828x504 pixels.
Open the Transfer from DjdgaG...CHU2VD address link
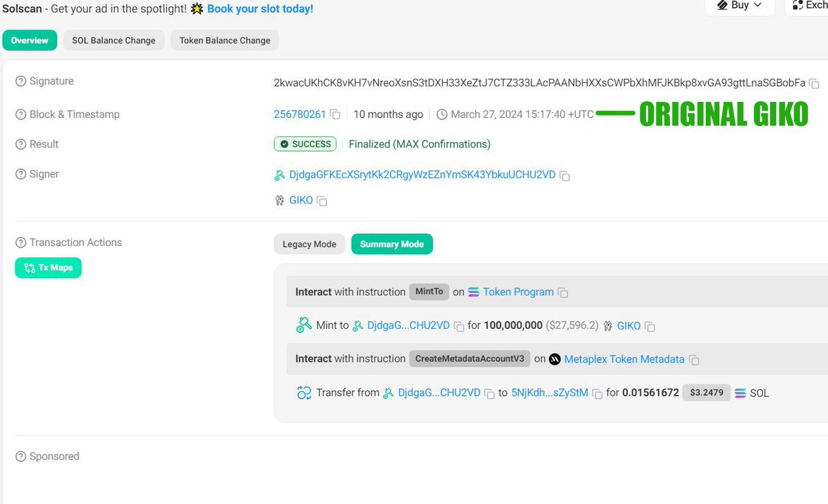[x=440, y=393]
